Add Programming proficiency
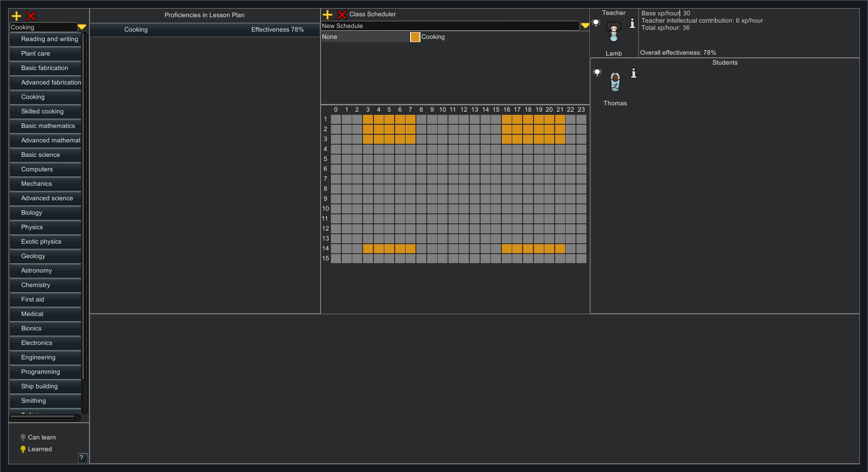The width and height of the screenshot is (868, 472). [x=46, y=372]
